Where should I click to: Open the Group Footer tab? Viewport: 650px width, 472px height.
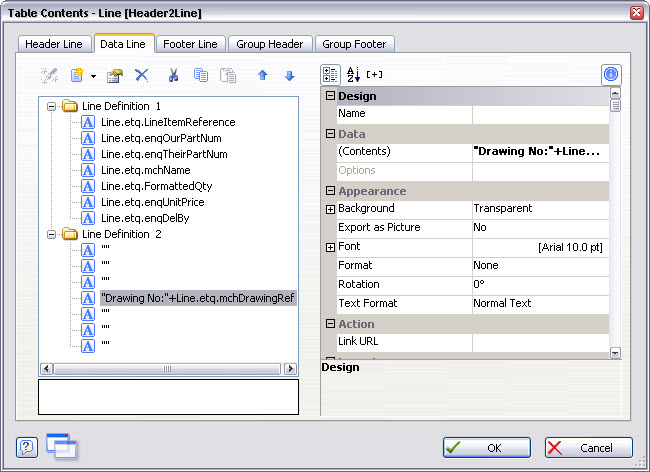pyautogui.click(x=354, y=44)
